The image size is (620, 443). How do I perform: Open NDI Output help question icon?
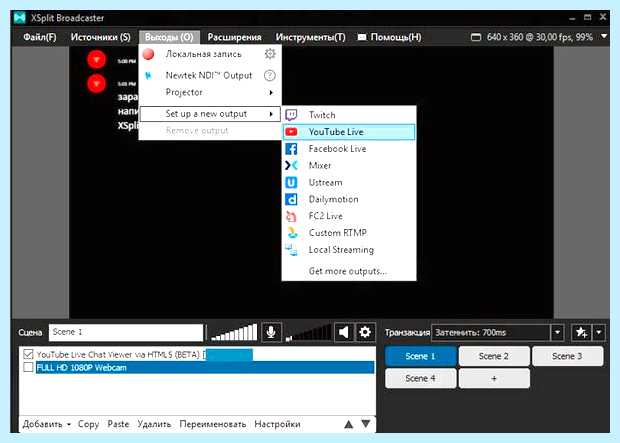click(x=270, y=75)
